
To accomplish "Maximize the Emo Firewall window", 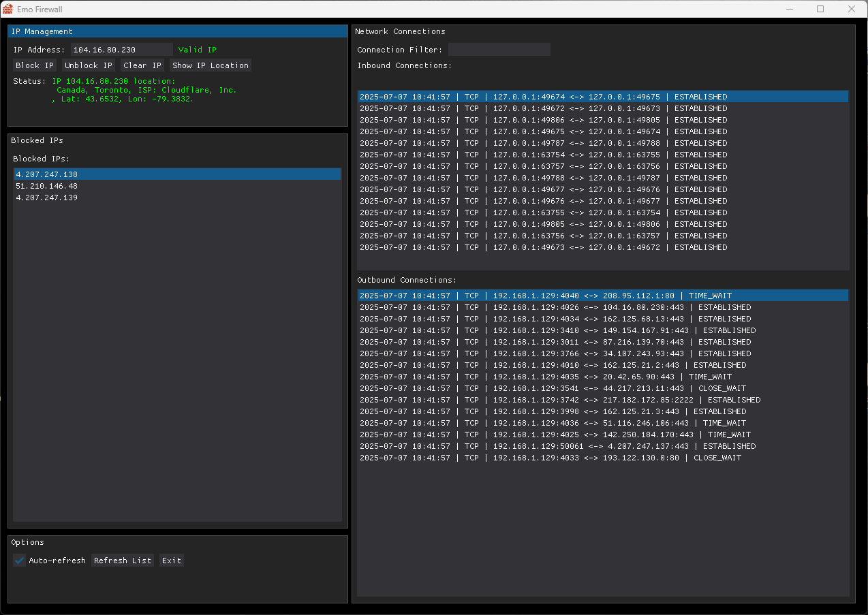I will [820, 9].
